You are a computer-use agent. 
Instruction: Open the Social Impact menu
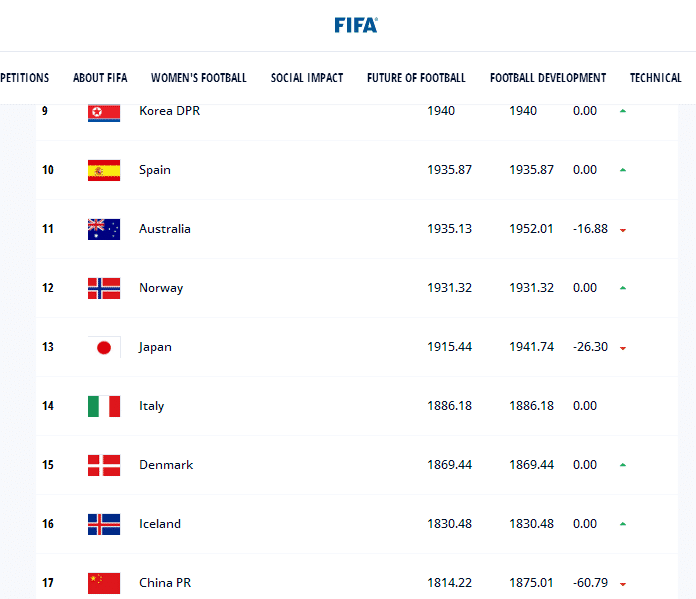(x=306, y=78)
